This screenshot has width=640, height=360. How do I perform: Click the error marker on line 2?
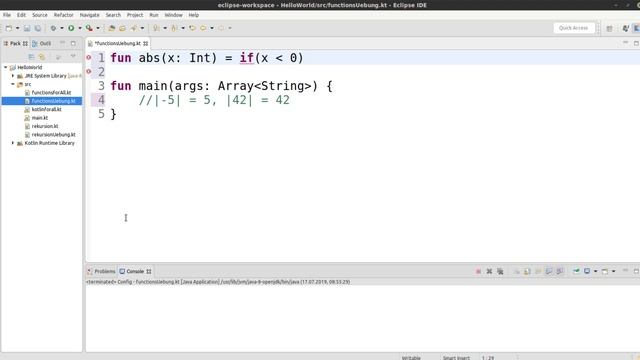89,71
